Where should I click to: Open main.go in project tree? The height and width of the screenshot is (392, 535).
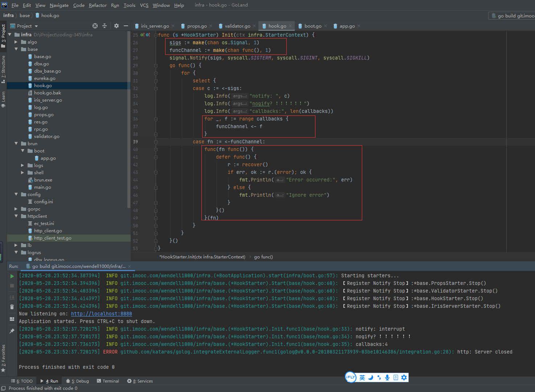coord(42,187)
